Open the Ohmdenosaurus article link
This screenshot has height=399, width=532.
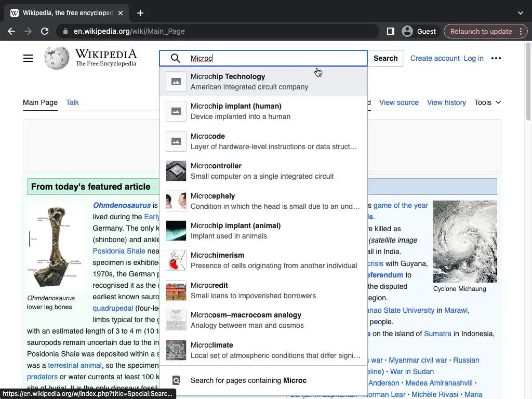point(122,205)
